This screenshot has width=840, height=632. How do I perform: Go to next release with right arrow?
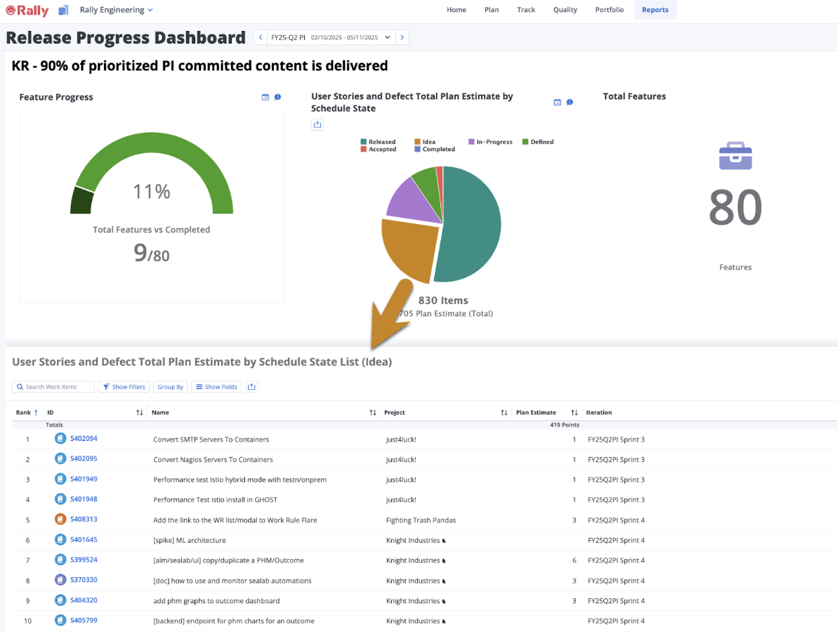click(402, 38)
